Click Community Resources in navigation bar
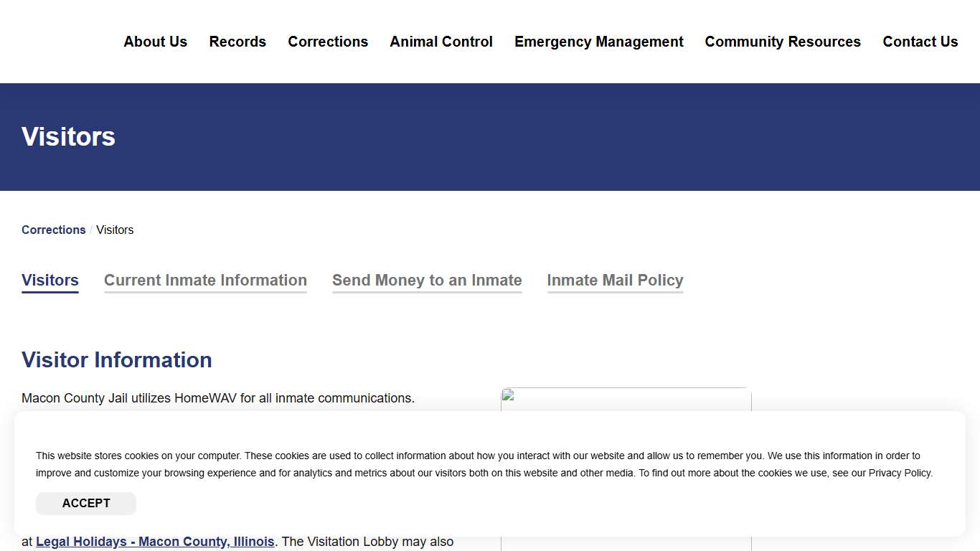980x551 pixels. (783, 42)
